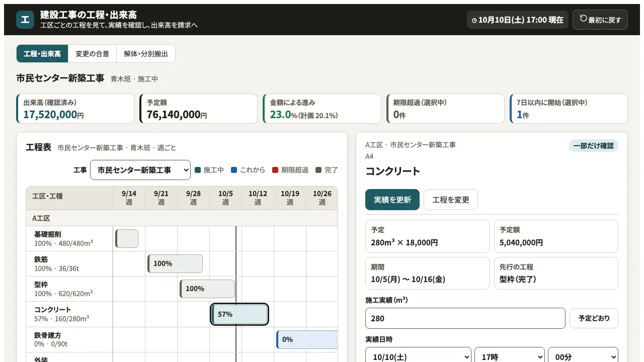Click the 10/26 週 column header

[322, 198]
